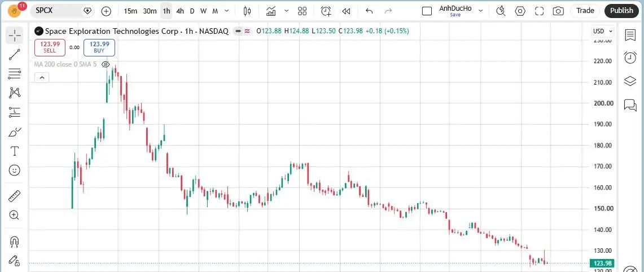
Task: Click the diamond icon beside SPCX
Action: coord(87,11)
